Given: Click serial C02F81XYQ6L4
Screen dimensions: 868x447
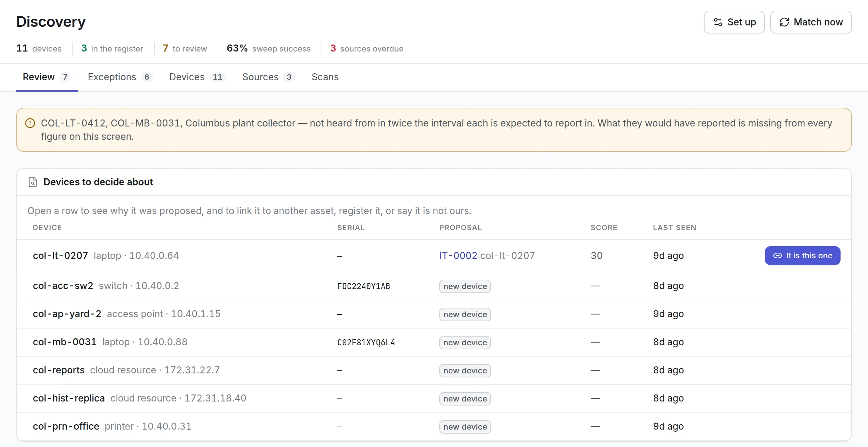Looking at the screenshot, I should pos(366,342).
